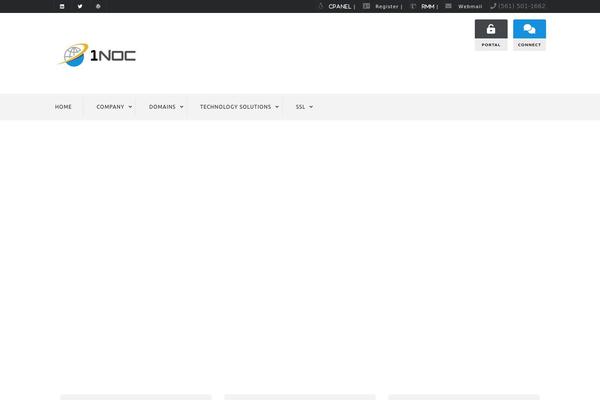Viewport: 600px width, 400px height.
Task: Open the DOMAINS menu
Action: pyautogui.click(x=162, y=107)
